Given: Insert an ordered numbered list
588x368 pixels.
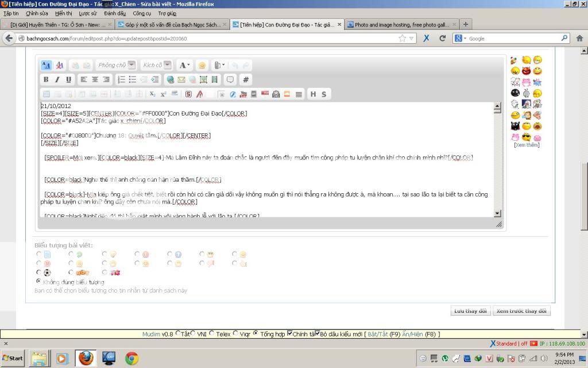Looking at the screenshot, I should [122, 79].
